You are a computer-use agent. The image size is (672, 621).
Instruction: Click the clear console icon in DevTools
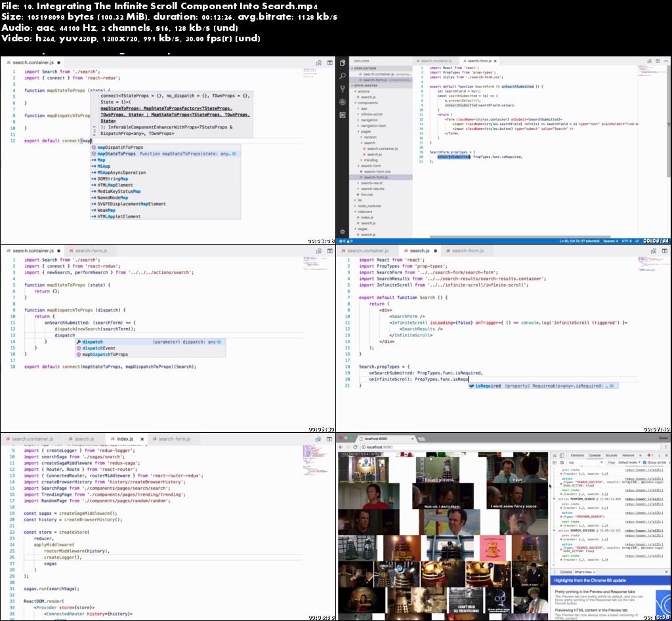coord(562,462)
